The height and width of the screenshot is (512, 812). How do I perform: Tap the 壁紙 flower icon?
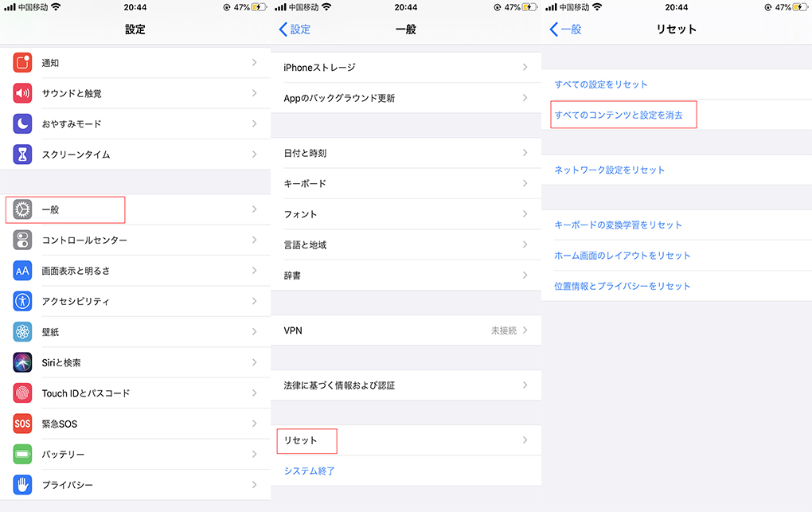click(22, 332)
